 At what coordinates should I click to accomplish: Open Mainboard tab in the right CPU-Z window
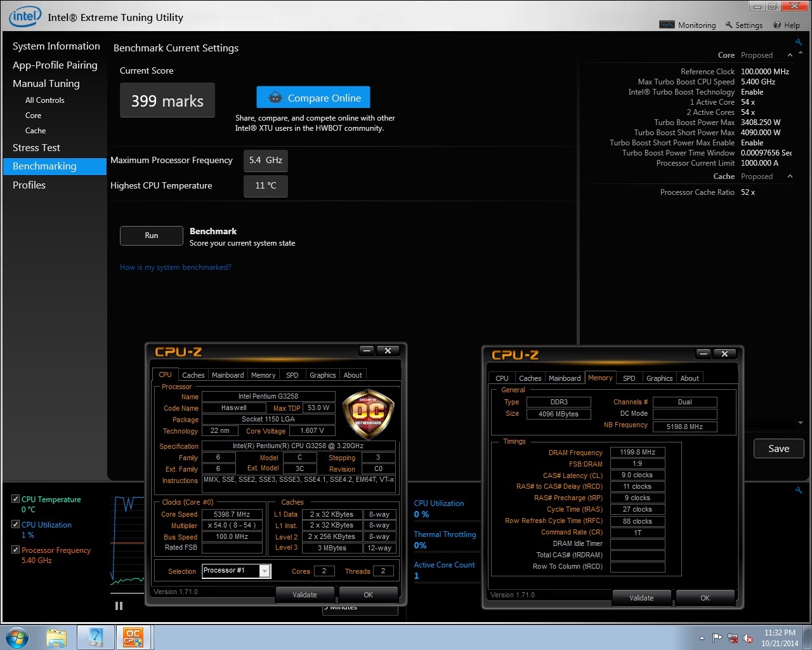(x=565, y=378)
